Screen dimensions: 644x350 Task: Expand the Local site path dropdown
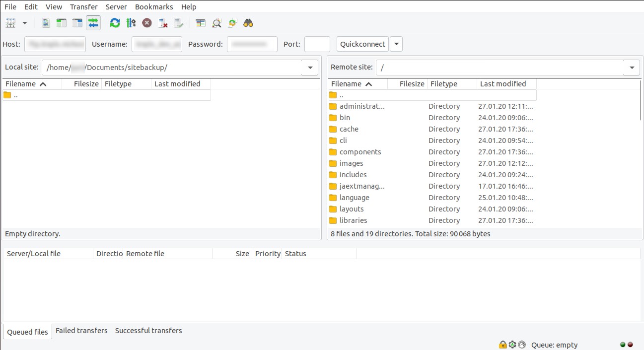tap(310, 68)
